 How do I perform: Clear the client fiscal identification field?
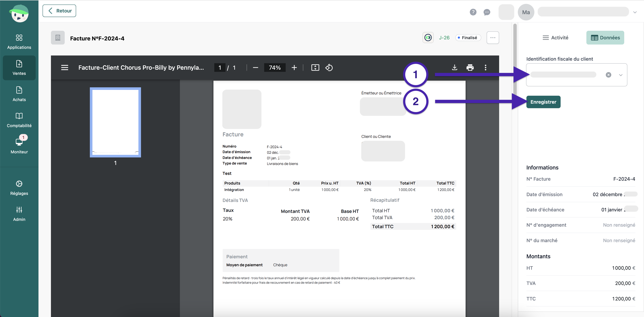tap(608, 75)
